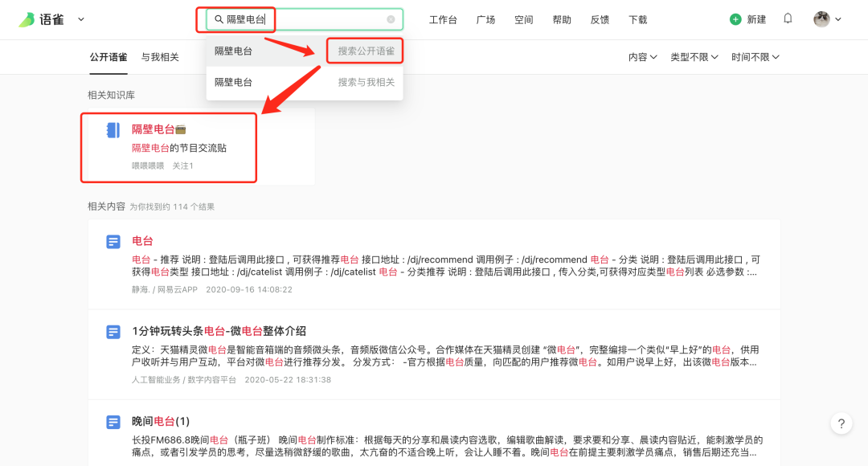
Task: Open the 电台 document result title
Action: tap(142, 241)
